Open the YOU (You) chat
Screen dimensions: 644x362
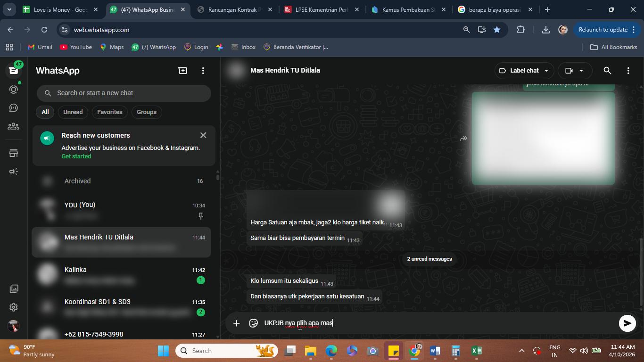click(x=122, y=210)
